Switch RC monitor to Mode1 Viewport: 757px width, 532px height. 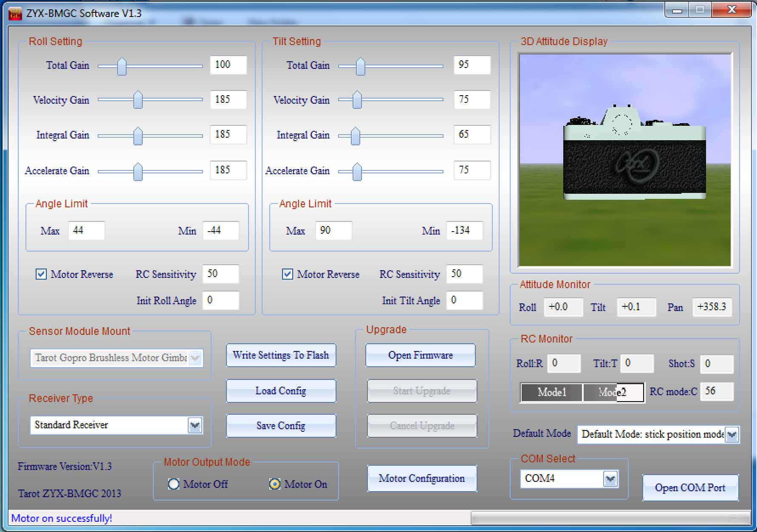(x=551, y=392)
